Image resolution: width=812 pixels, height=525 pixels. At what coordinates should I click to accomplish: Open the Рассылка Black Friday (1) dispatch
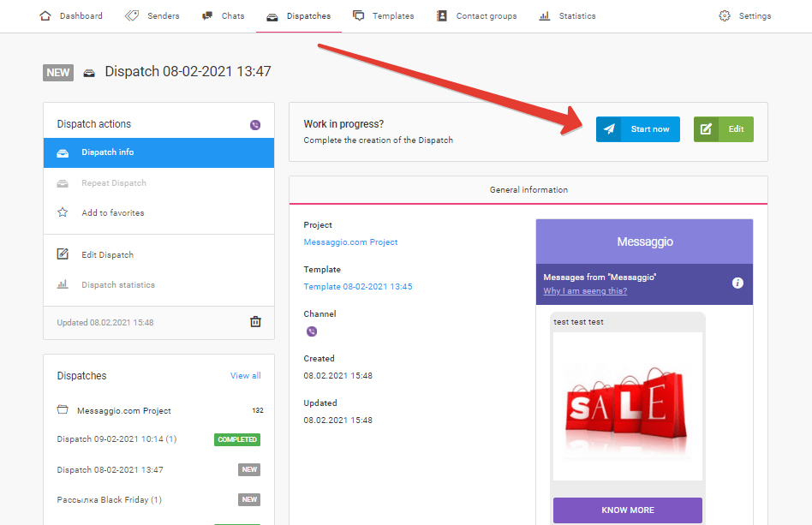(110, 499)
